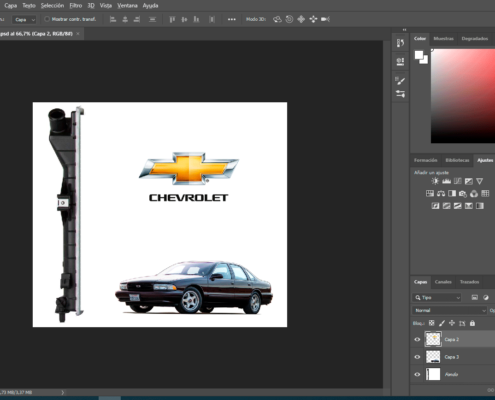The height and width of the screenshot is (400, 495).
Task: Add a Curves adjustment
Action: [458, 181]
